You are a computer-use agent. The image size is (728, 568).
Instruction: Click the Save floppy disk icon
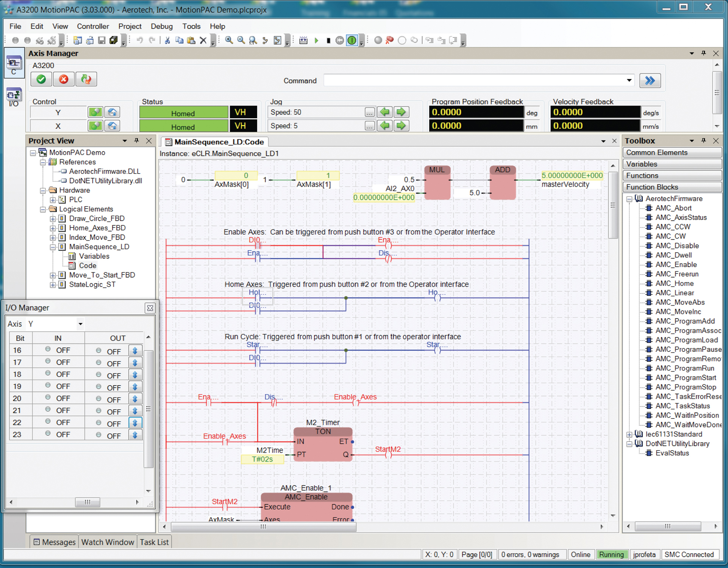pyautogui.click(x=102, y=41)
